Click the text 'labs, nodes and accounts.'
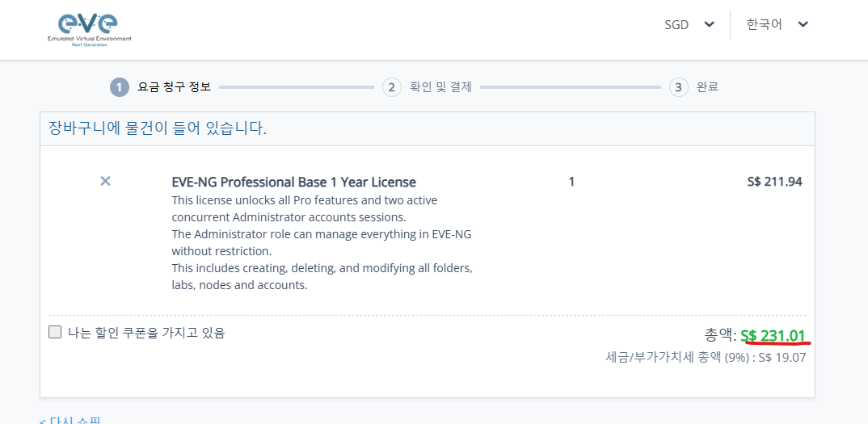Image resolution: width=868 pixels, height=424 pixels. click(239, 286)
